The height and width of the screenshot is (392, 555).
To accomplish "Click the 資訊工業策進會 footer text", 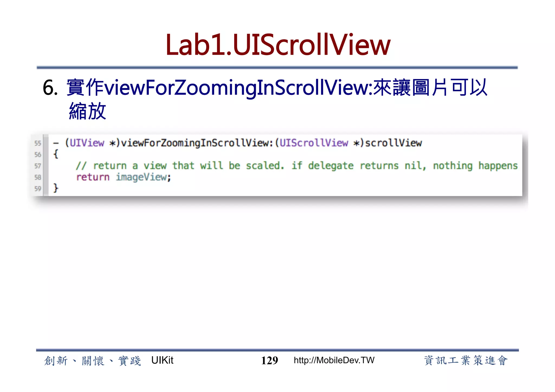I will (465, 361).
